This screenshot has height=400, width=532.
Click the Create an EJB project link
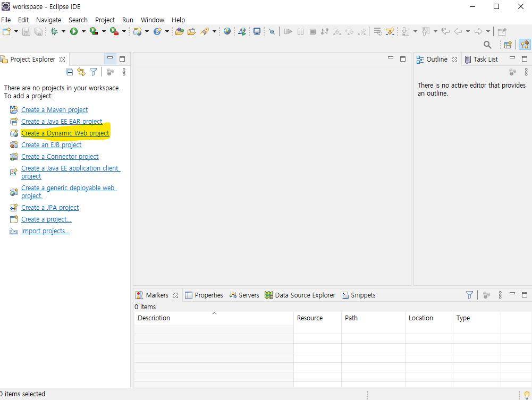[x=51, y=144]
